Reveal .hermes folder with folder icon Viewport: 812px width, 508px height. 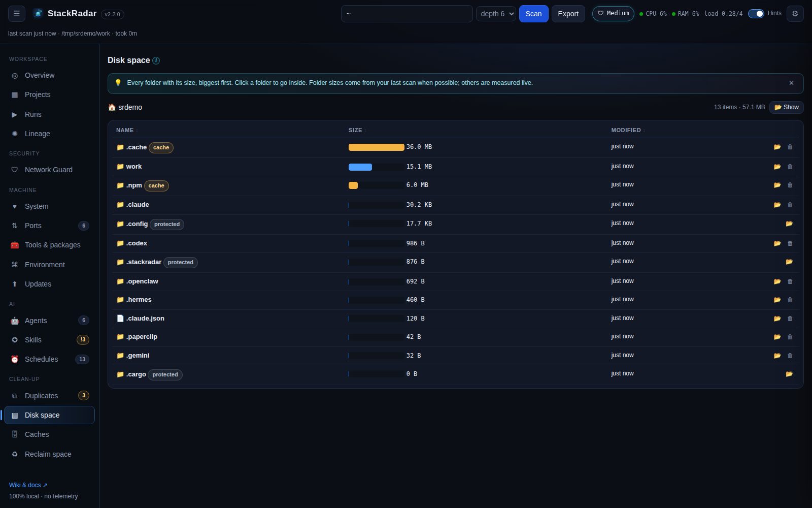(777, 300)
